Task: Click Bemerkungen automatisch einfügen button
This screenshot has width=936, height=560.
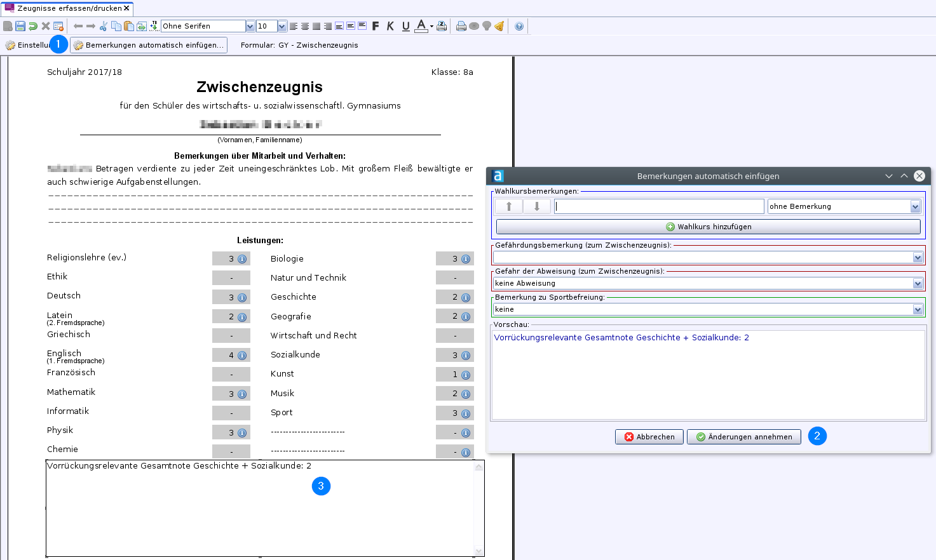Action: [x=149, y=45]
